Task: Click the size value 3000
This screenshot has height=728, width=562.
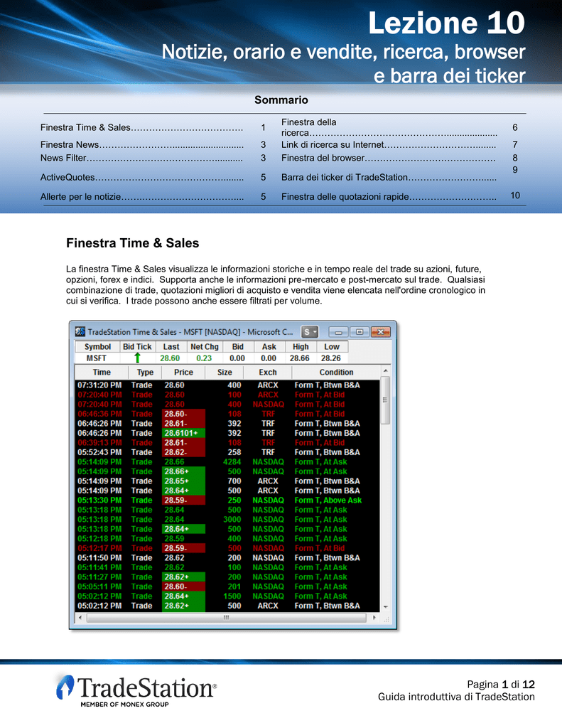Action: pos(232,519)
